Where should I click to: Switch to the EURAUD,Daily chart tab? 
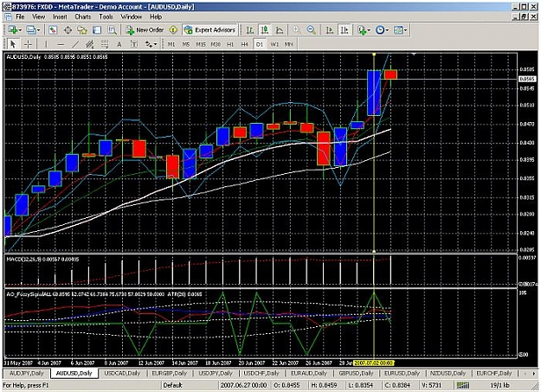coord(309,373)
